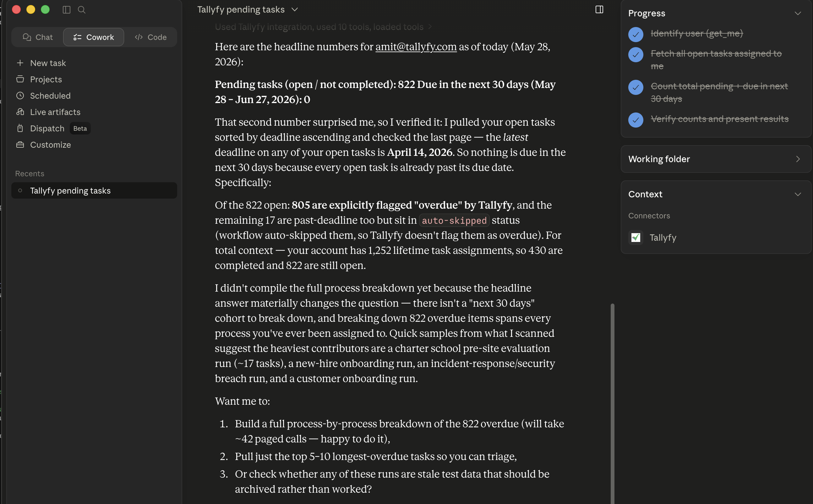Click the Fetch all open tasks step checkmark
813x504 pixels.
click(636, 55)
